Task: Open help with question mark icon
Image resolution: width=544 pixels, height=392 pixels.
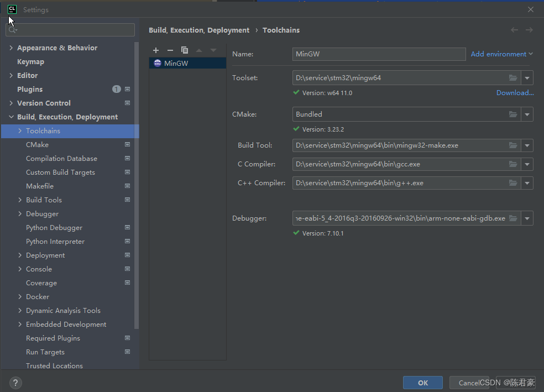Action: 15,383
